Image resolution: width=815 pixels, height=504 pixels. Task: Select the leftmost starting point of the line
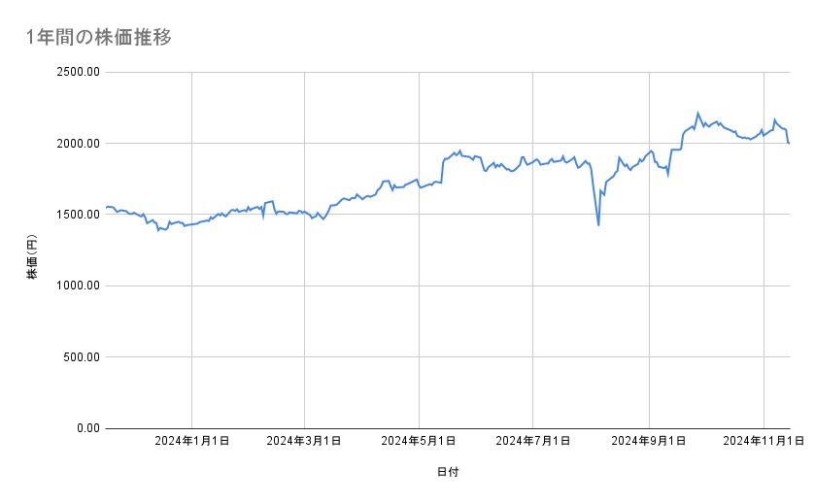106,207
